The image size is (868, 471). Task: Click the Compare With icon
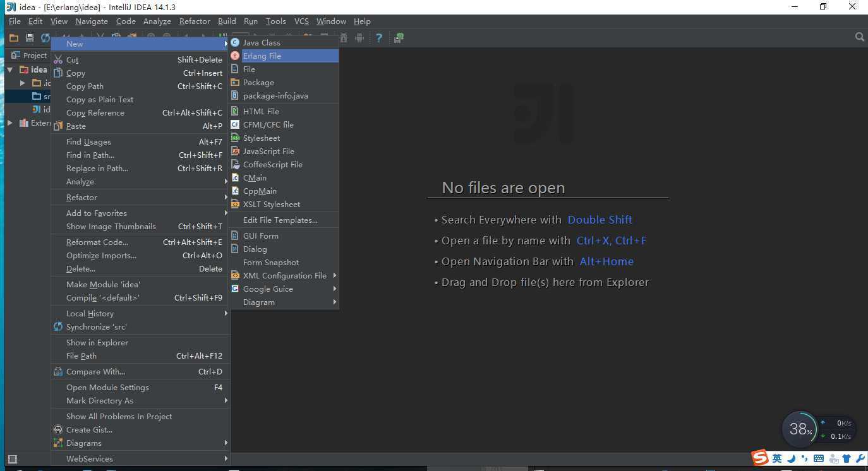[x=58, y=371]
